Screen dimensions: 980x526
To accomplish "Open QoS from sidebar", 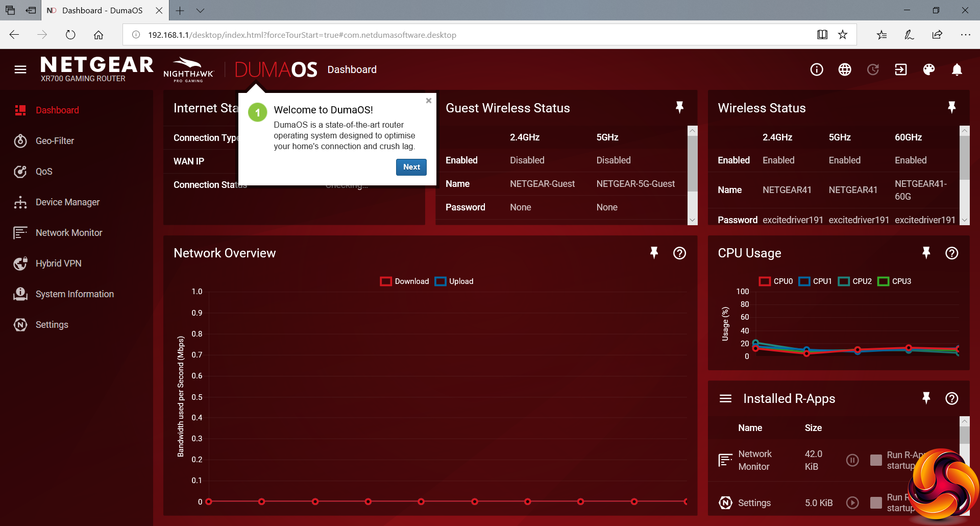I will click(44, 171).
